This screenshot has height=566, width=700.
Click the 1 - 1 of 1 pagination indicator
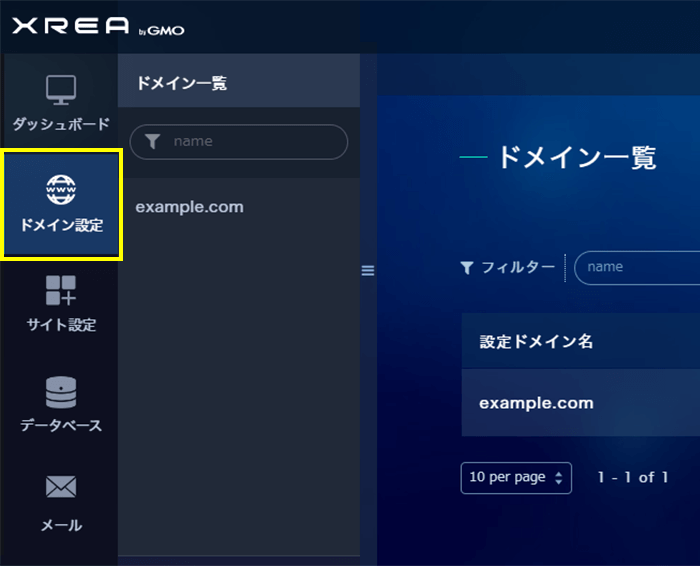click(x=632, y=477)
